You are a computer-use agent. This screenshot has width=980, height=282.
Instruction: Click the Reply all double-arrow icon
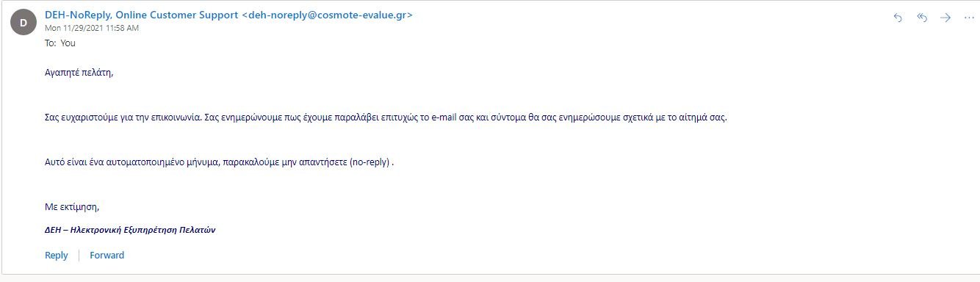pyautogui.click(x=922, y=18)
